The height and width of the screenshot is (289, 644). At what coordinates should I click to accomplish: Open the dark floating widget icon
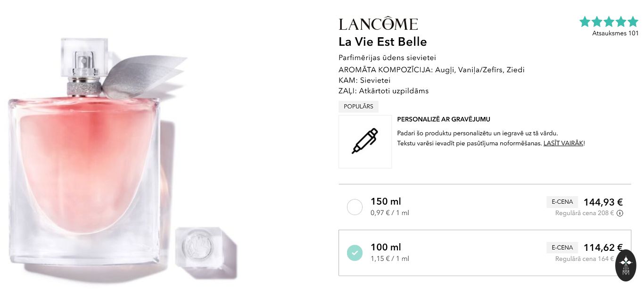click(626, 265)
